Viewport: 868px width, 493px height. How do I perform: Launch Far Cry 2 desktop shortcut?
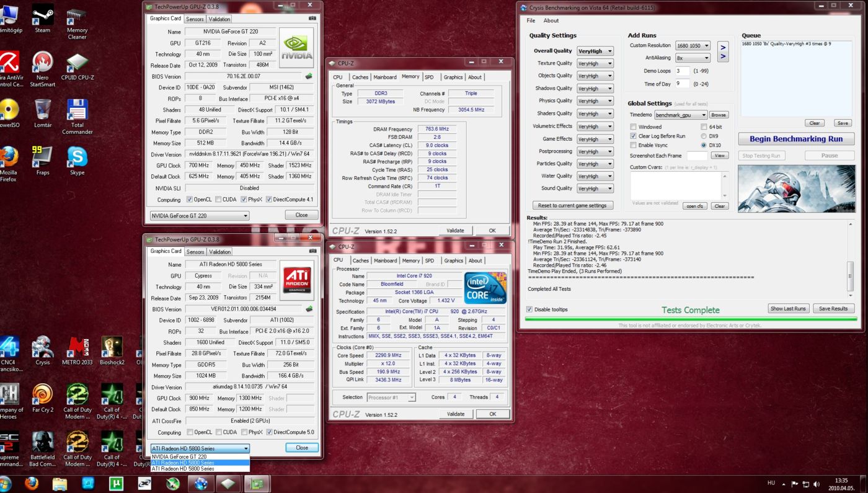[43, 398]
